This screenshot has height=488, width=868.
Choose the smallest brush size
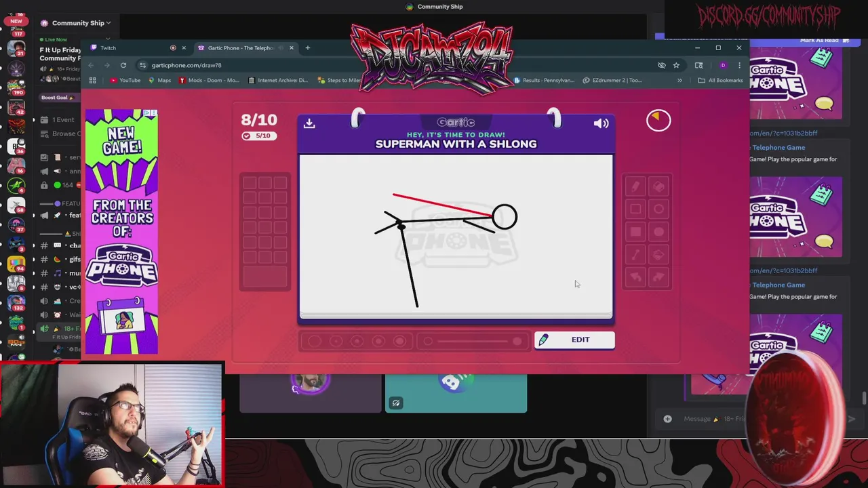(x=315, y=341)
